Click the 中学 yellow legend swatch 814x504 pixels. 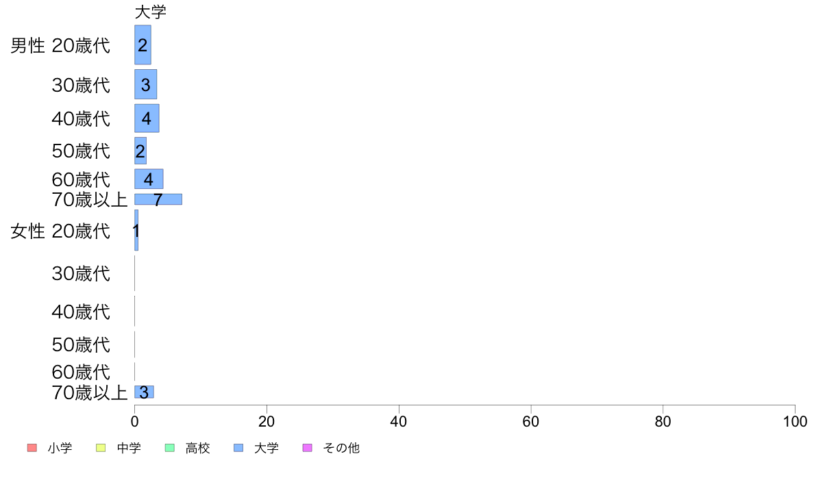pyautogui.click(x=101, y=447)
